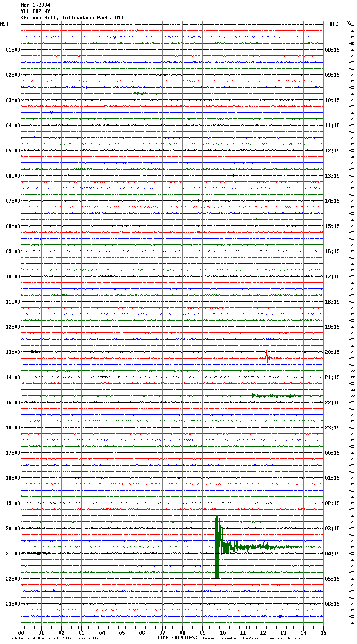The width and height of the screenshot is (357, 644).
Task: Click the 22:00 MST time label
Action: (x=13, y=579)
